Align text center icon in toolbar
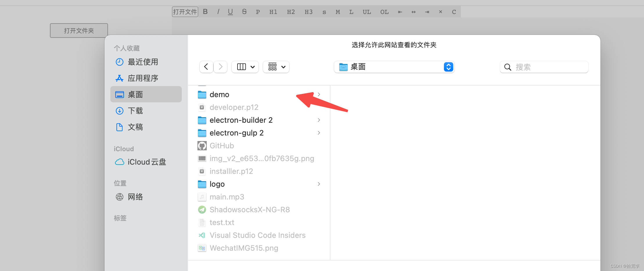The image size is (644, 271). pos(413,12)
